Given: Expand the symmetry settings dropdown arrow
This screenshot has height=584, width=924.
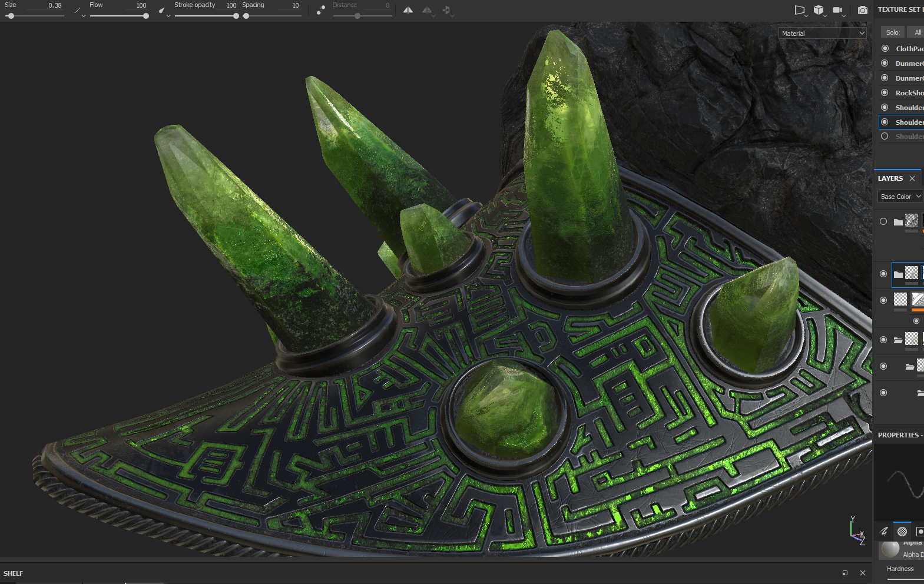Looking at the screenshot, I should click(x=434, y=16).
